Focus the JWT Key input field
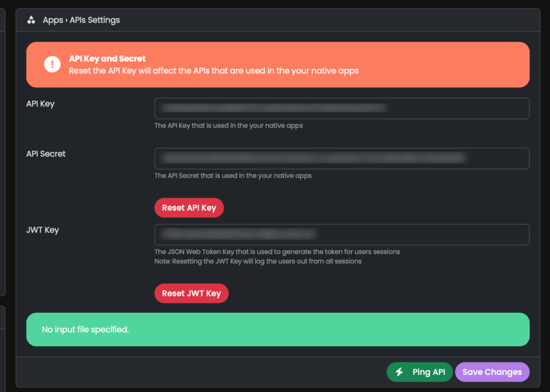 click(342, 235)
